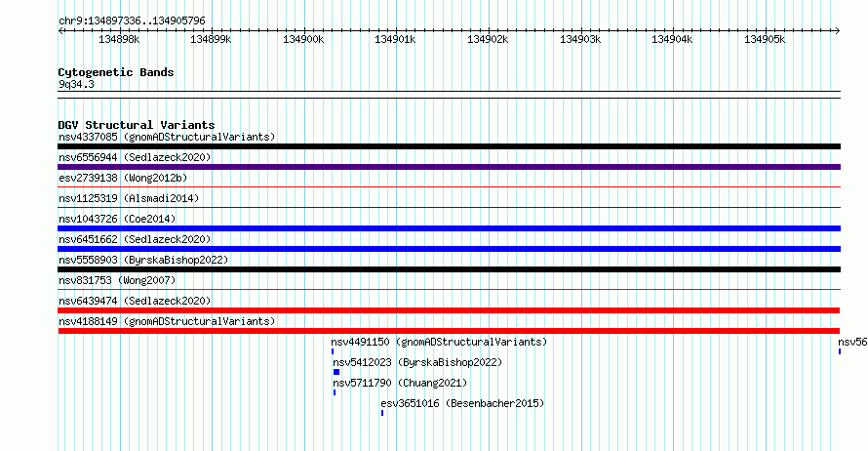868x451 pixels.
Task: Select the small blue nsv4491150 feature mark
Action: tap(333, 351)
